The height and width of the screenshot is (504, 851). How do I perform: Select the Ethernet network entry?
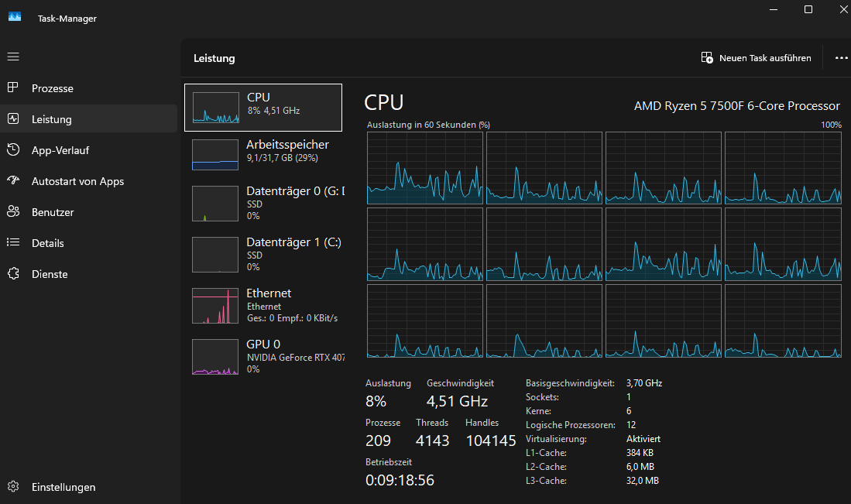pos(263,305)
